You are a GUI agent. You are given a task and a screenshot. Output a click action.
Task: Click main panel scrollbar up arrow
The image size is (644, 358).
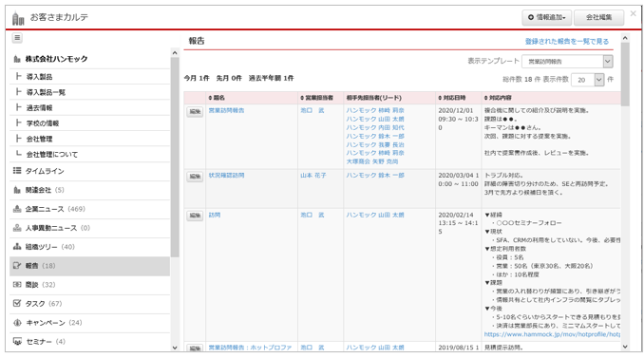pyautogui.click(x=625, y=38)
